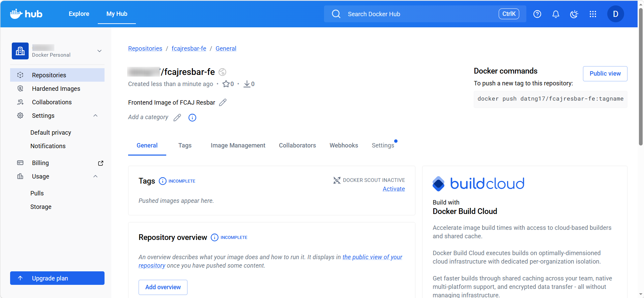The image size is (644, 298).
Task: Click the Billing external link icon
Action: point(100,163)
